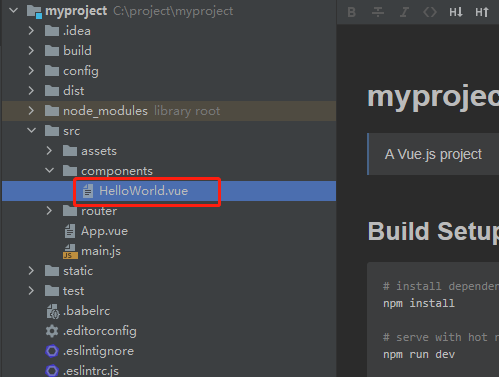Expand the test folder
499x377 pixels.
point(31,291)
